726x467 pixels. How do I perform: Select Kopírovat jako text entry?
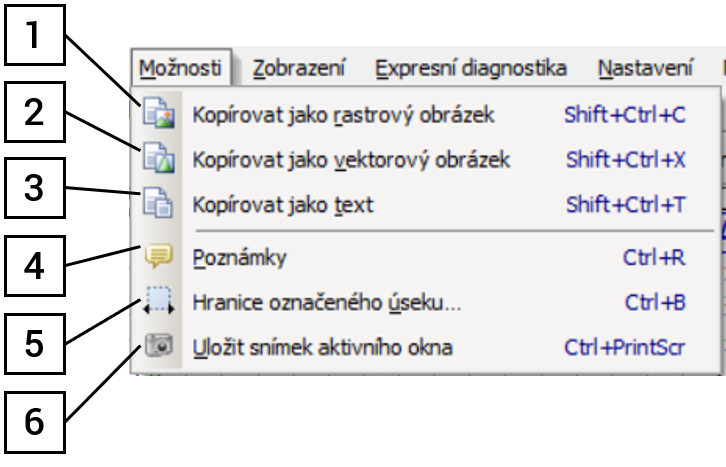click(x=282, y=205)
